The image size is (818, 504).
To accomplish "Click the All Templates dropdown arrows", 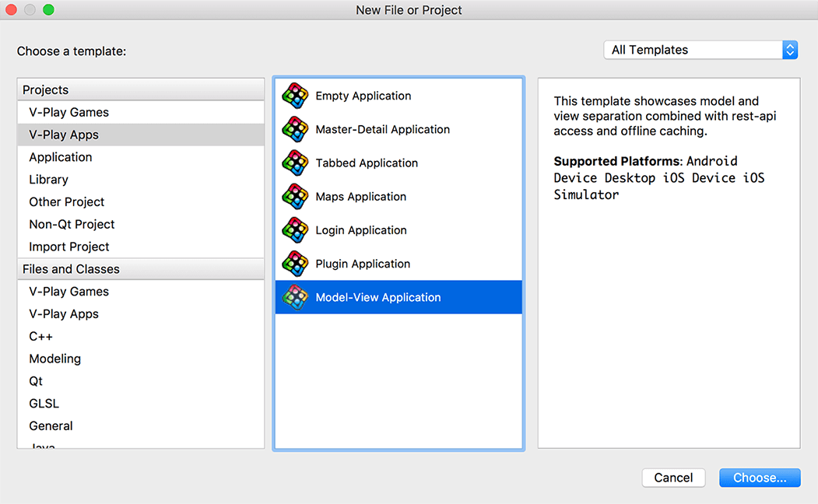I will point(790,50).
